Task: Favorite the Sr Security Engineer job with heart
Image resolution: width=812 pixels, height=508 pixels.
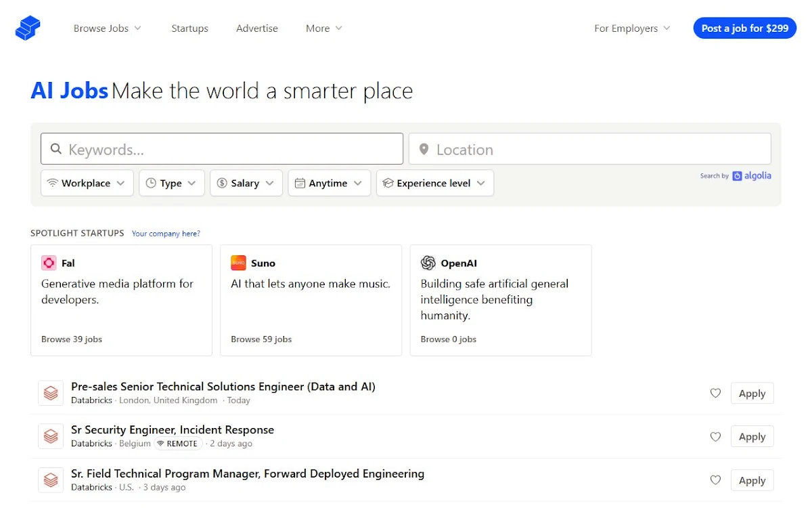Action: click(x=715, y=437)
